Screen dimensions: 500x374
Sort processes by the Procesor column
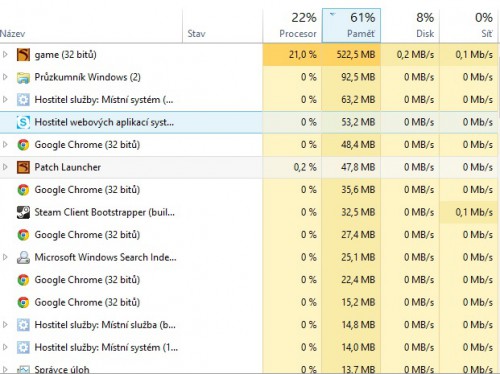point(292,26)
